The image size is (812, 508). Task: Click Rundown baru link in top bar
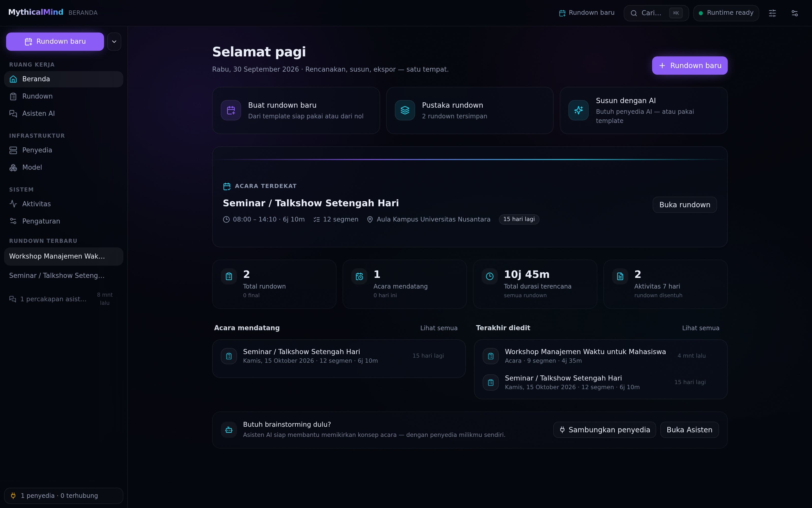coord(586,13)
